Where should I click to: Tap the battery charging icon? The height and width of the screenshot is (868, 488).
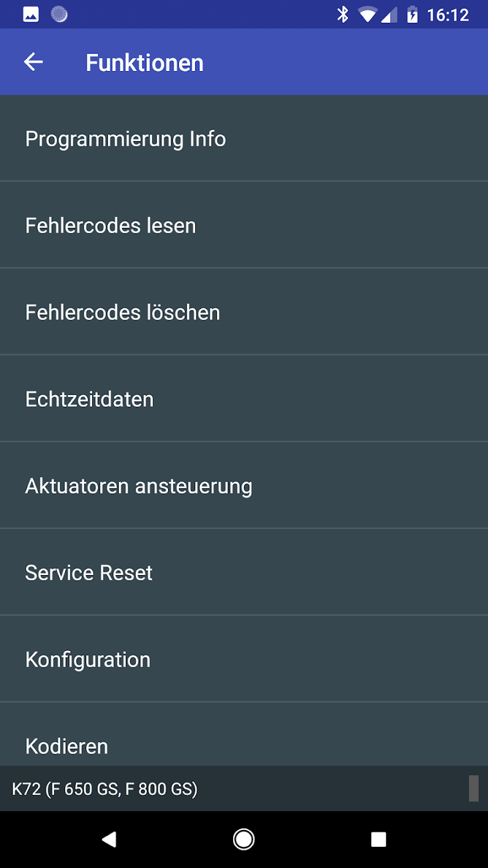412,14
